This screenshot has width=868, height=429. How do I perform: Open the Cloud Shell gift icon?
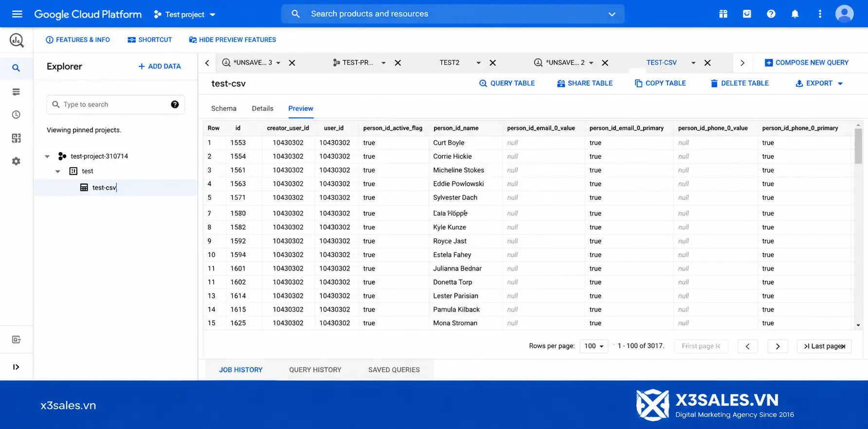coord(723,14)
